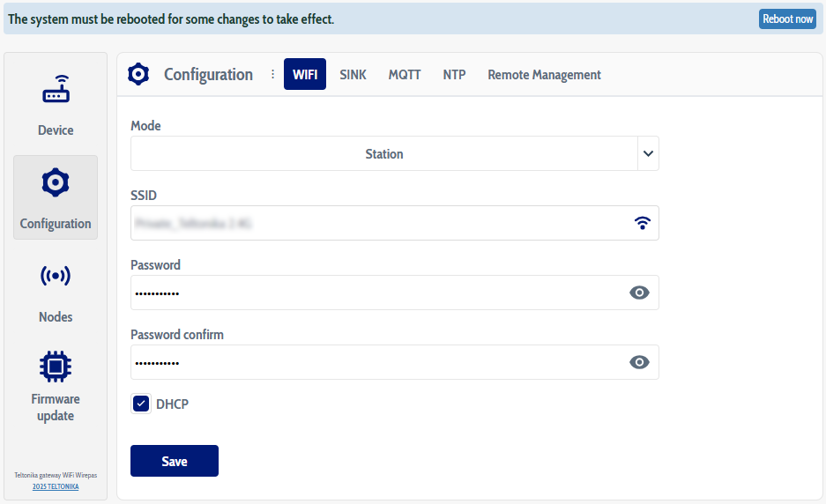
Task: Select the Configuration gear icon in sidebar
Action: click(x=56, y=183)
